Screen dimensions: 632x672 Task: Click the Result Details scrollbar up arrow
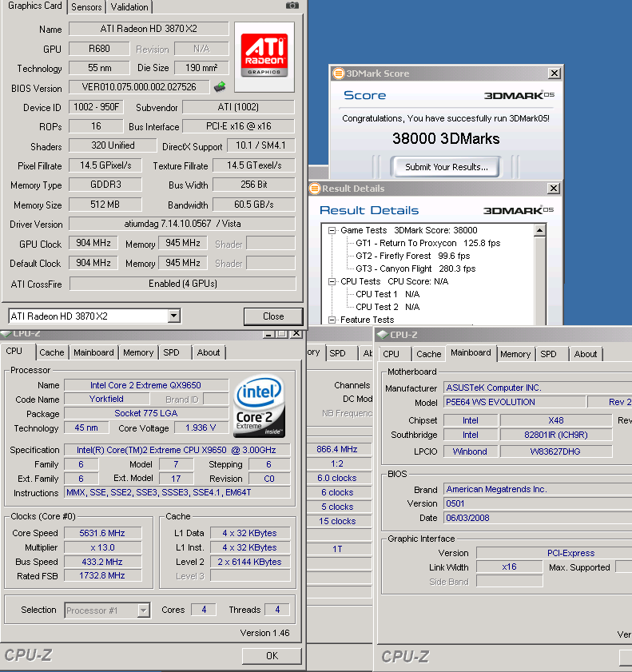(x=539, y=231)
